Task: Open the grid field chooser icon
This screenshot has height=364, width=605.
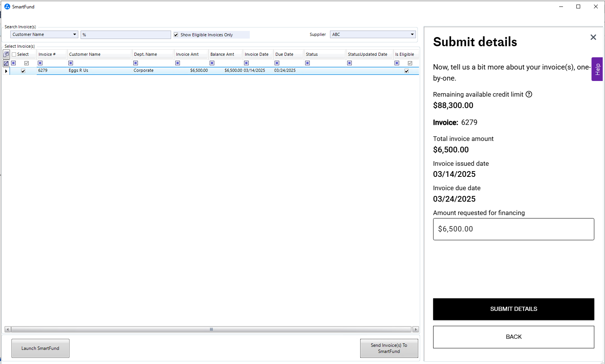Action: (x=6, y=54)
